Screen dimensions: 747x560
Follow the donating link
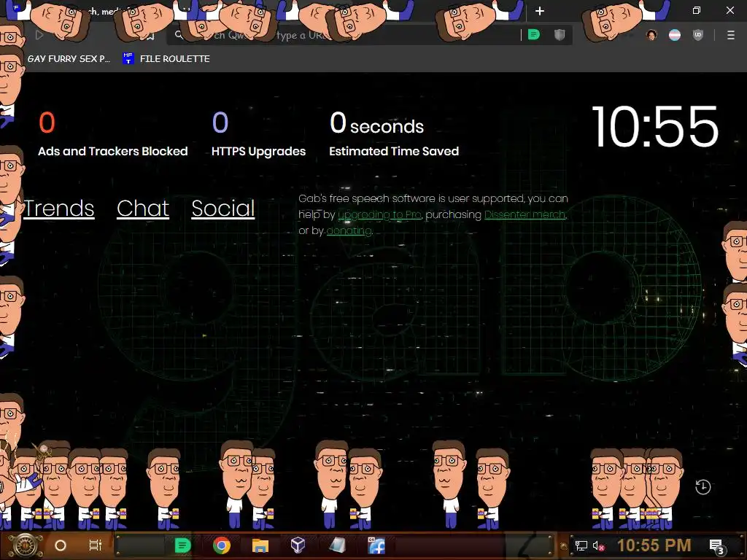pos(349,231)
